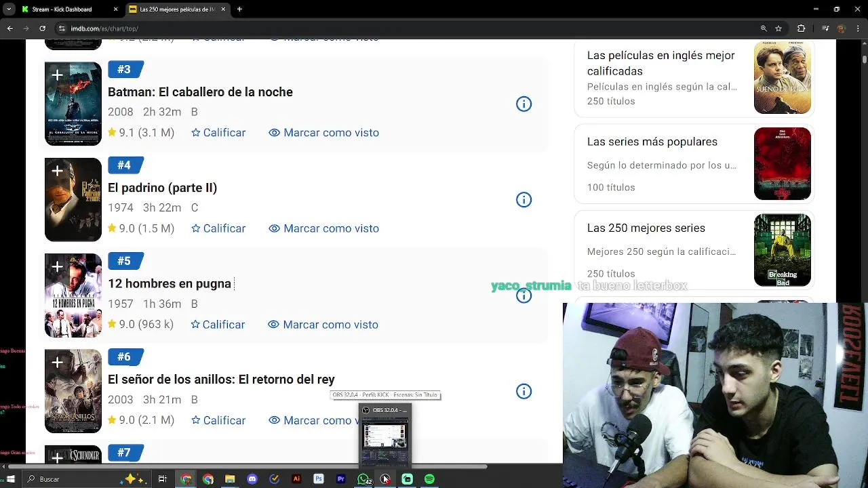Image resolution: width=868 pixels, height=488 pixels.
Task: Click Batman movie poster thumbnail
Action: (x=73, y=104)
